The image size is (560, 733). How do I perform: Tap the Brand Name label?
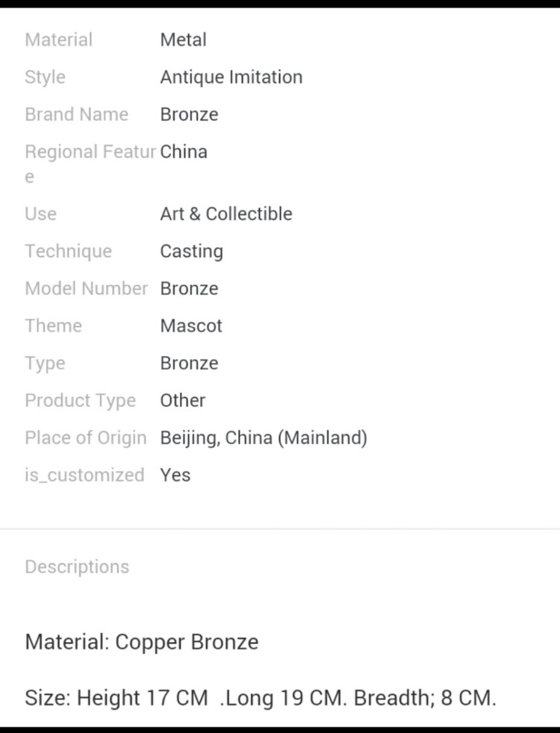[x=76, y=114]
